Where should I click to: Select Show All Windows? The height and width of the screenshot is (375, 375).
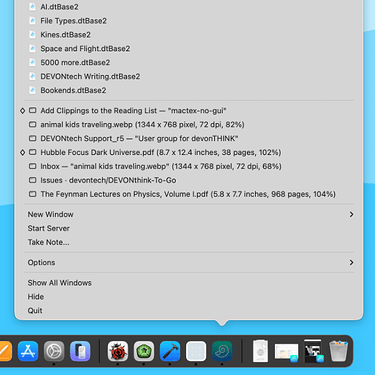189,283
